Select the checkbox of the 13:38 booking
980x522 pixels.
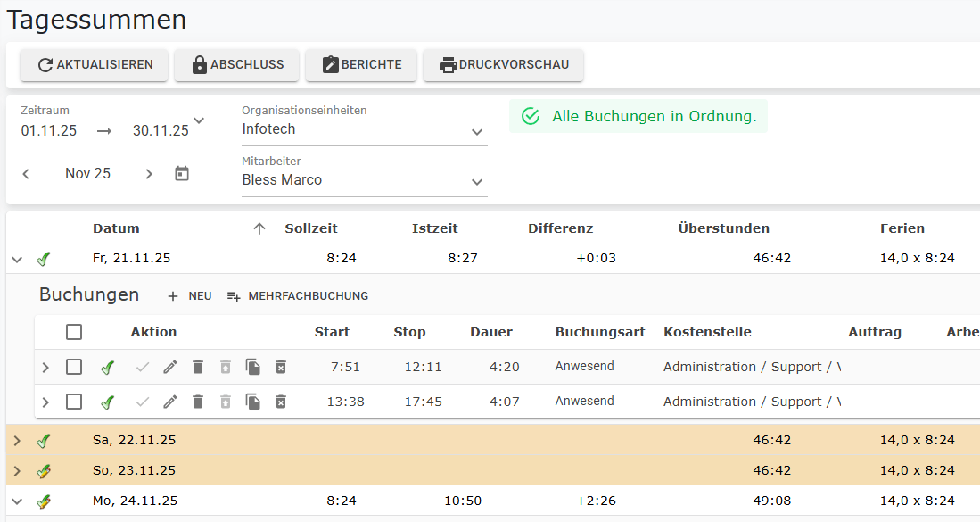[74, 402]
